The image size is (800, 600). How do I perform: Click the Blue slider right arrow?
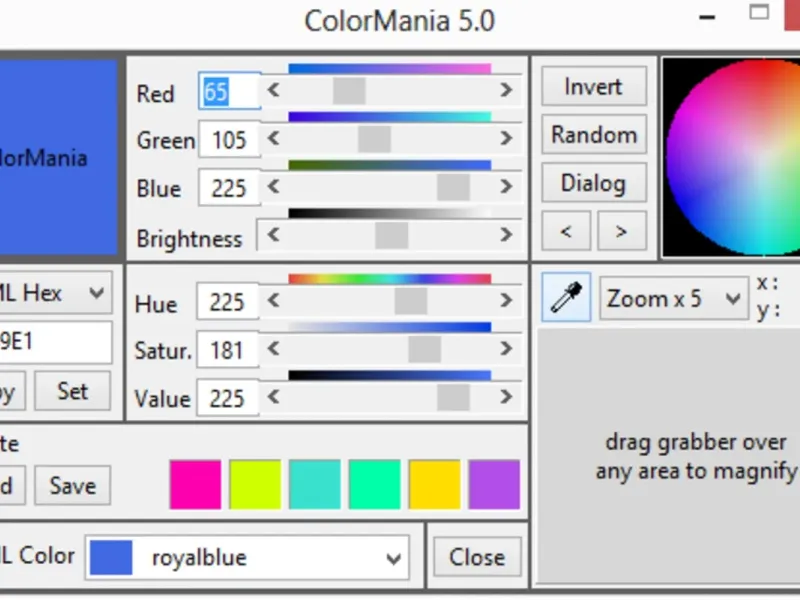coord(506,187)
